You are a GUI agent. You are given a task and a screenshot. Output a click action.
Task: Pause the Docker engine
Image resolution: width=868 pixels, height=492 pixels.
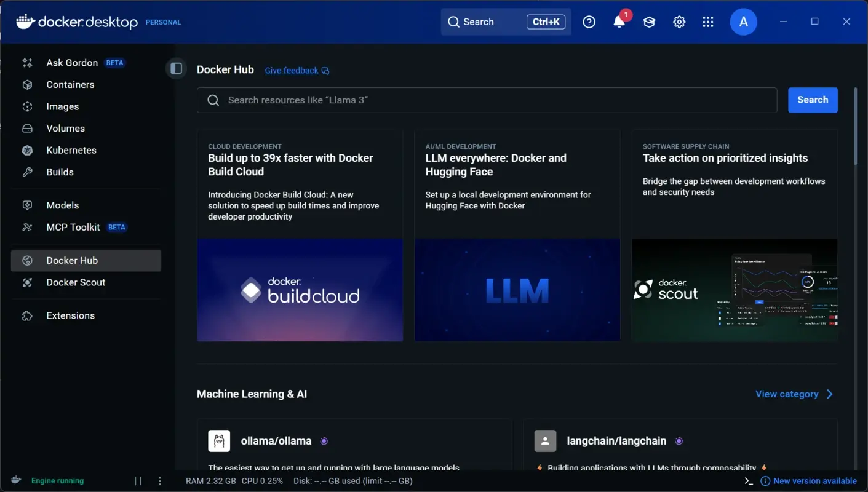[137, 480]
